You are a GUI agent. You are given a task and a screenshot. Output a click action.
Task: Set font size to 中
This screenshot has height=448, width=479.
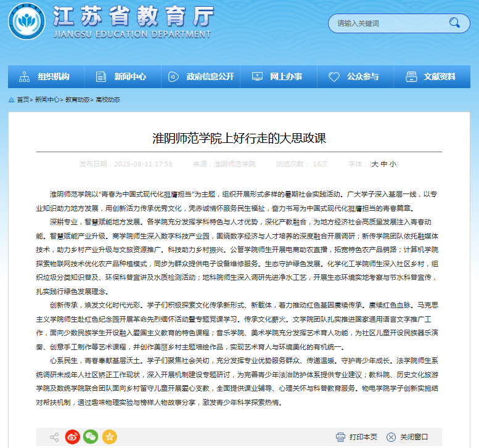pyautogui.click(x=384, y=164)
